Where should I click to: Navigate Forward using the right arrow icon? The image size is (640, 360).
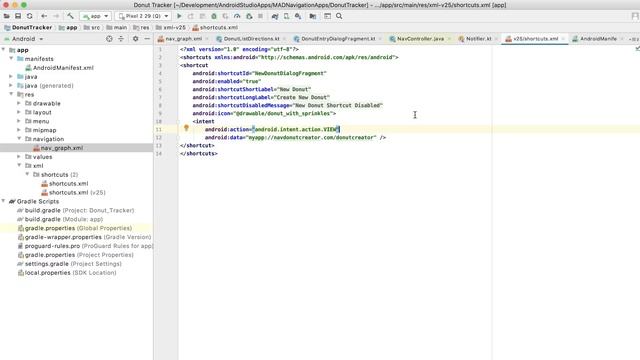pyautogui.click(x=56, y=16)
